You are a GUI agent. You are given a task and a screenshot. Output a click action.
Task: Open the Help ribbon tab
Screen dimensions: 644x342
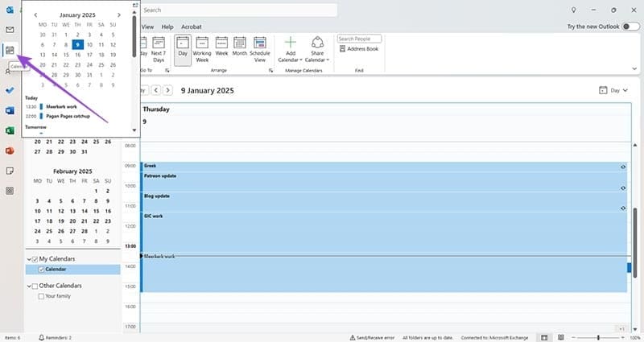point(167,27)
